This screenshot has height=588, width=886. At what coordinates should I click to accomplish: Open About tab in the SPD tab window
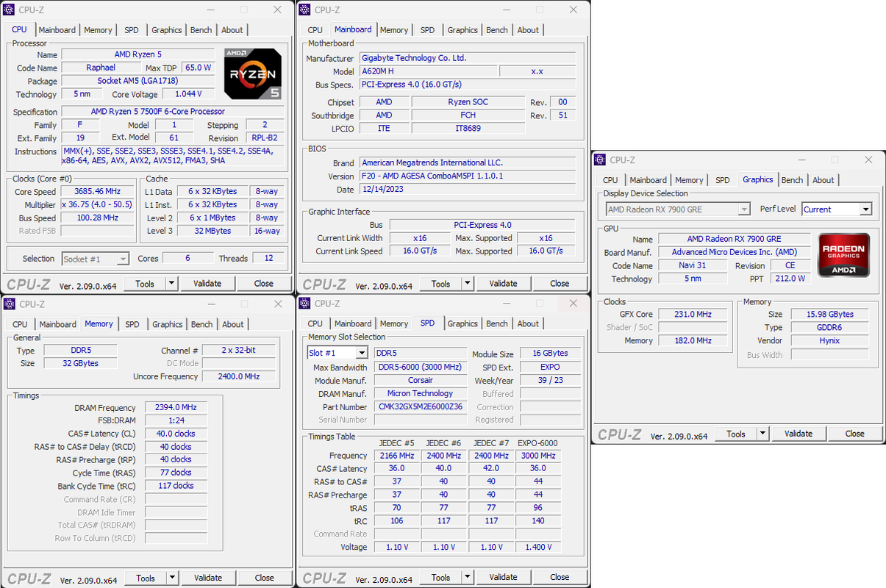[528, 323]
